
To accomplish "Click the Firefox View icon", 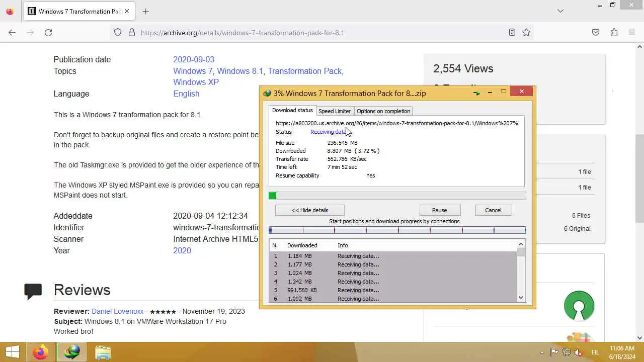I will tap(10, 11).
